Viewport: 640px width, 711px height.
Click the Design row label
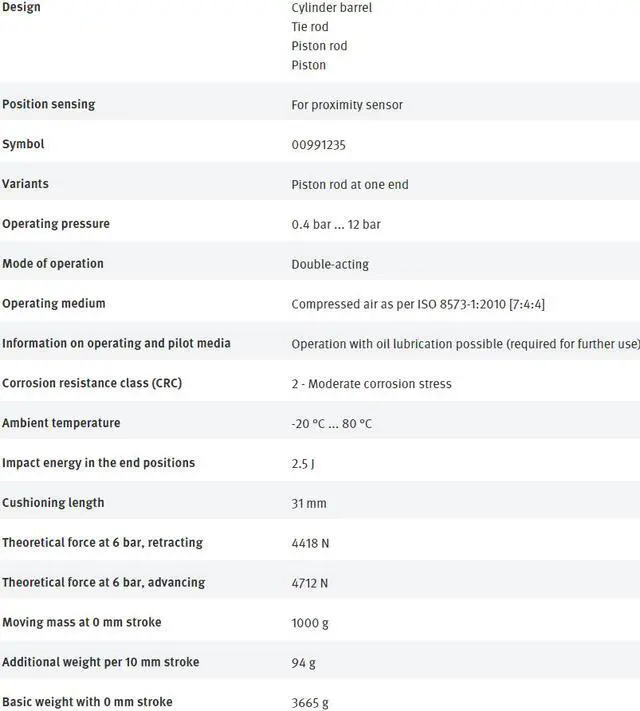(21, 7)
